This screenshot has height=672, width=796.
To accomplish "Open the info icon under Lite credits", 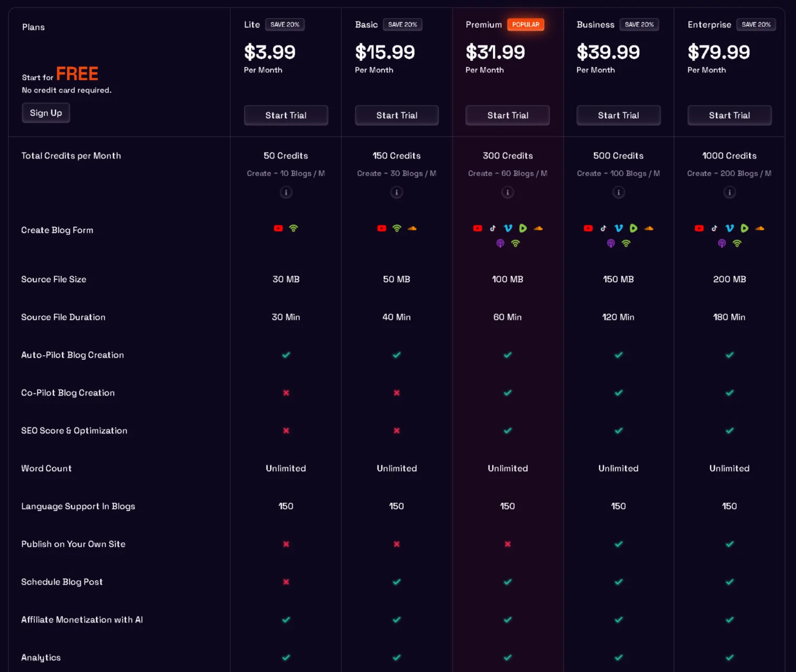I will 286,192.
